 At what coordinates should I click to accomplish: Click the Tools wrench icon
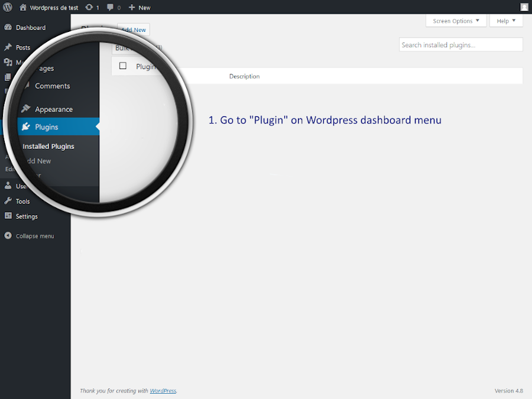click(8, 201)
